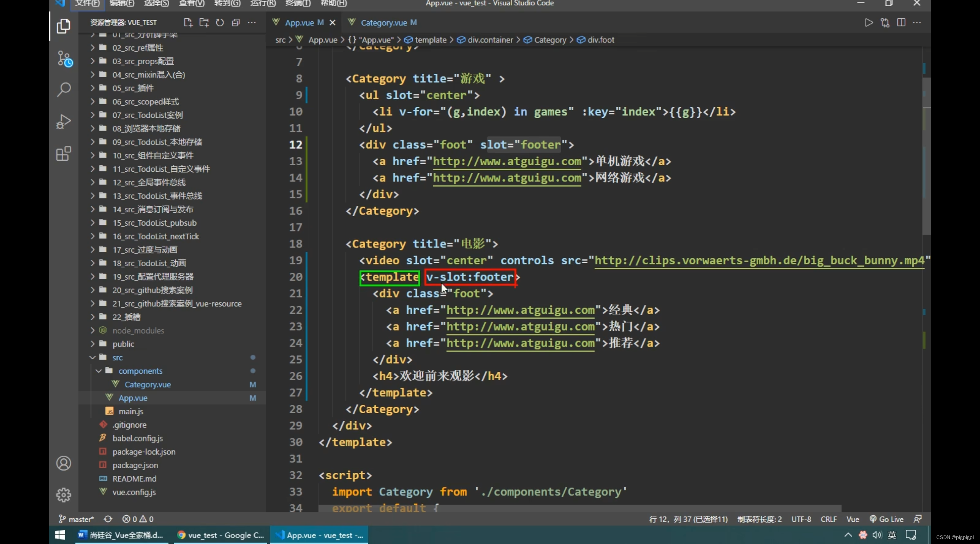Click the master branch indicator
Image resolution: width=980 pixels, height=544 pixels.
76,519
